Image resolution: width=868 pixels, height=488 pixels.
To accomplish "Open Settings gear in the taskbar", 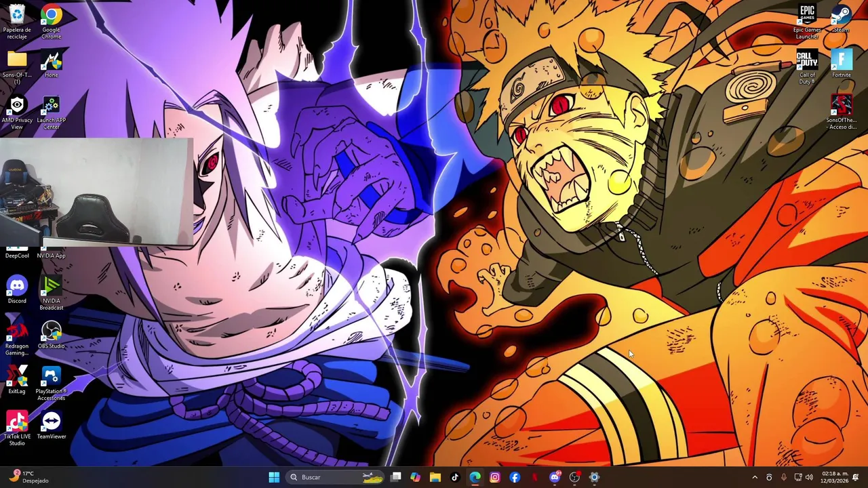I will (x=594, y=477).
